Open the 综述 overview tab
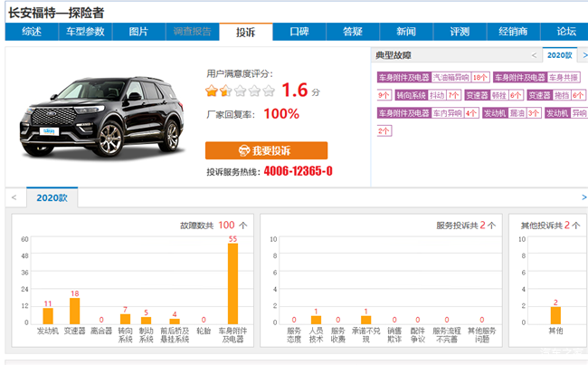 (32, 32)
